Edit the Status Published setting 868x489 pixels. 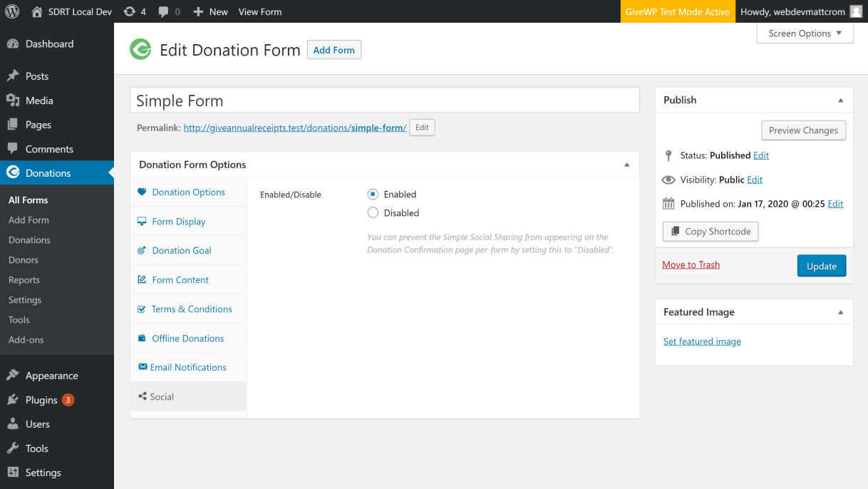point(761,155)
